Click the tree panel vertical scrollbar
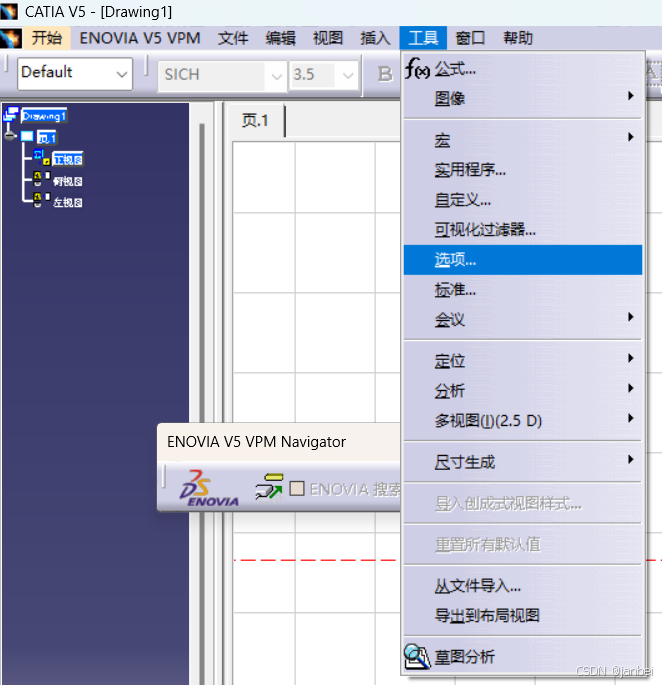 (202, 271)
